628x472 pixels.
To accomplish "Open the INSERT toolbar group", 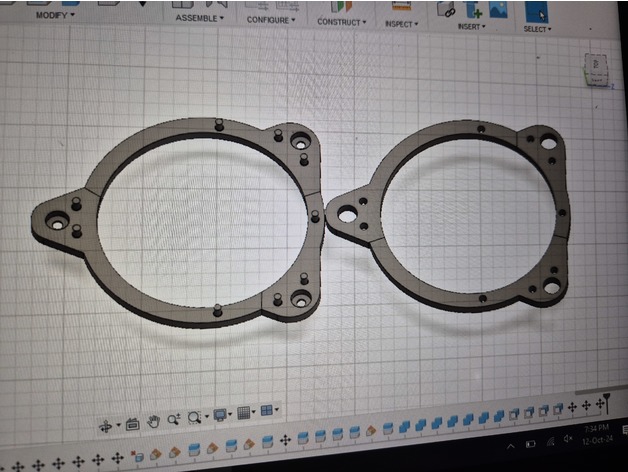I will 471,26.
